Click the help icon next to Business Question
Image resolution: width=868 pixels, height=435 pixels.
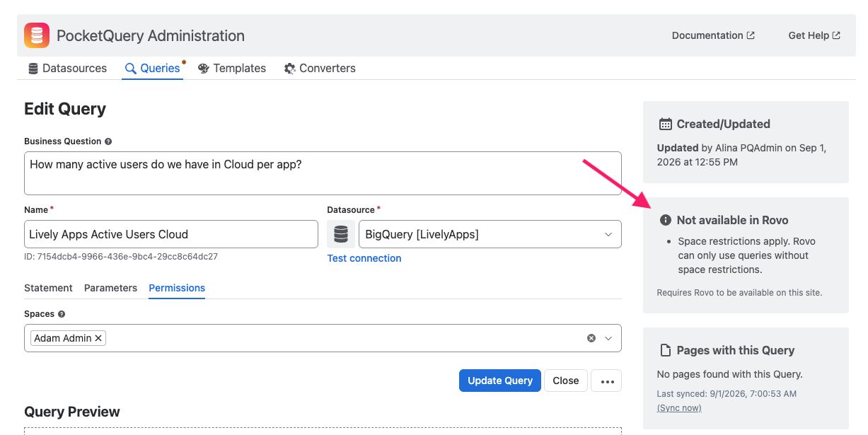108,141
